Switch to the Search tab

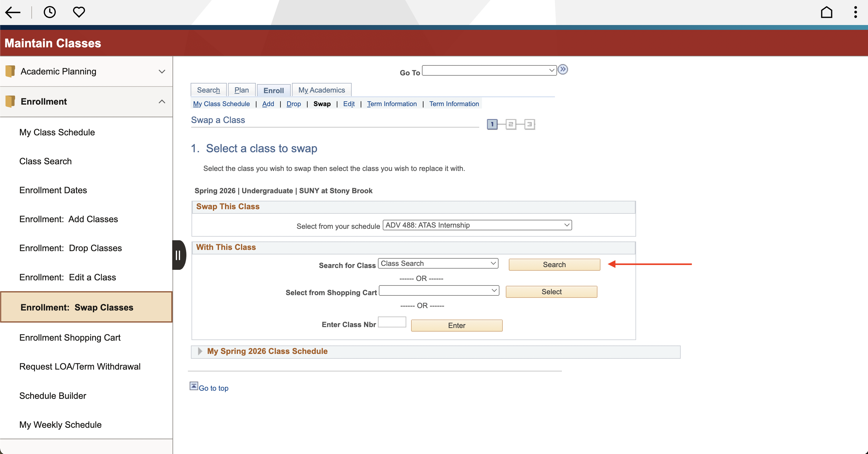(208, 90)
